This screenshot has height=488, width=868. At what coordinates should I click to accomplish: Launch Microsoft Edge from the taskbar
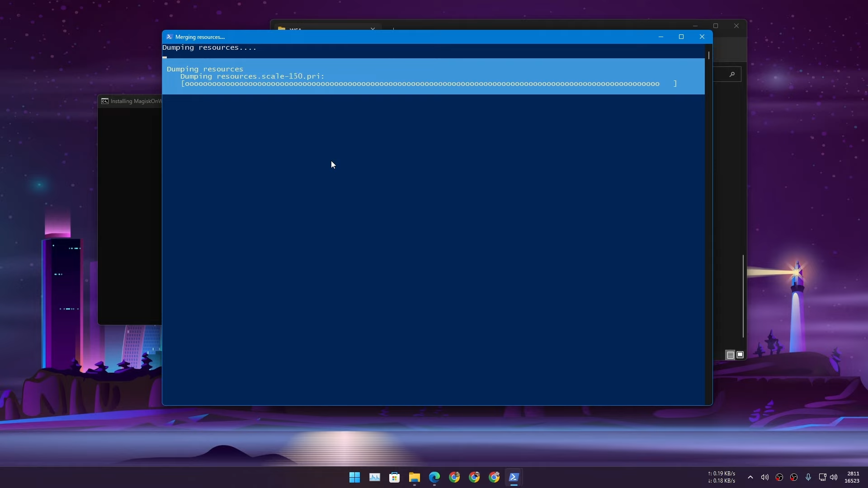coord(434,477)
